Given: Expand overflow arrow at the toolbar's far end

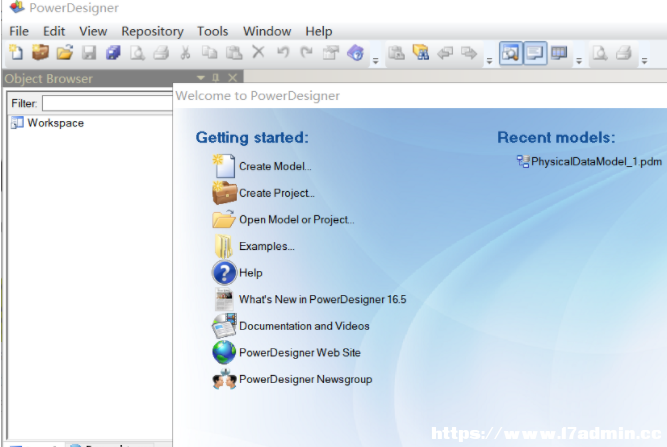Looking at the screenshot, I should 644,61.
